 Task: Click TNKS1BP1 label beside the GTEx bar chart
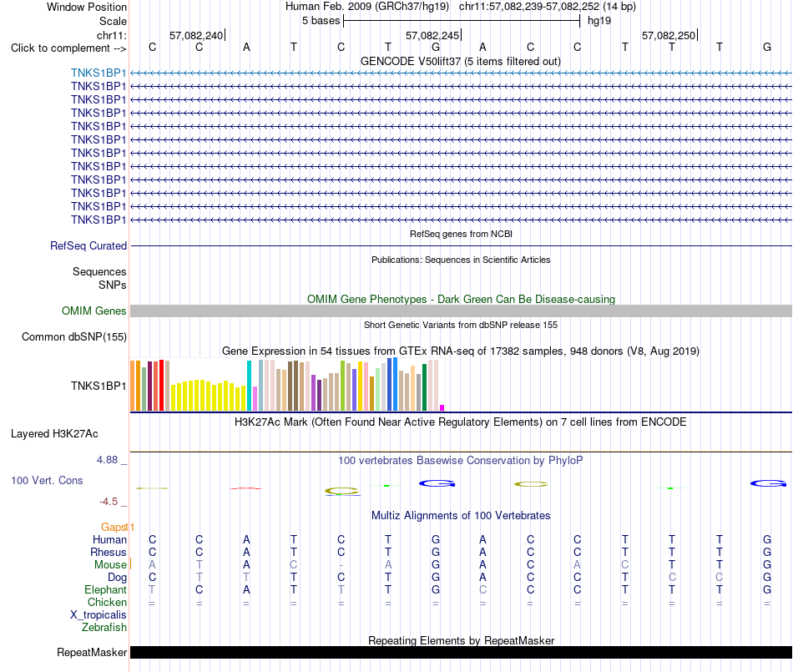pyautogui.click(x=98, y=386)
